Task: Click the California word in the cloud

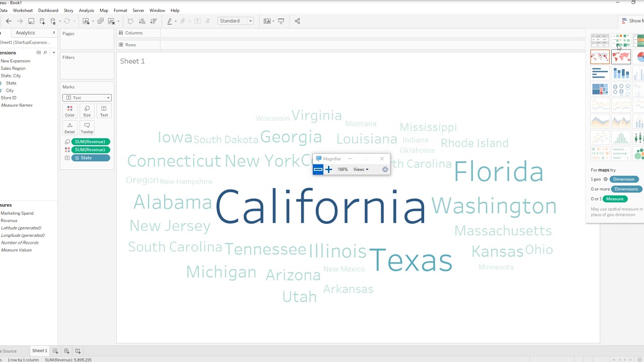Action: [x=320, y=207]
